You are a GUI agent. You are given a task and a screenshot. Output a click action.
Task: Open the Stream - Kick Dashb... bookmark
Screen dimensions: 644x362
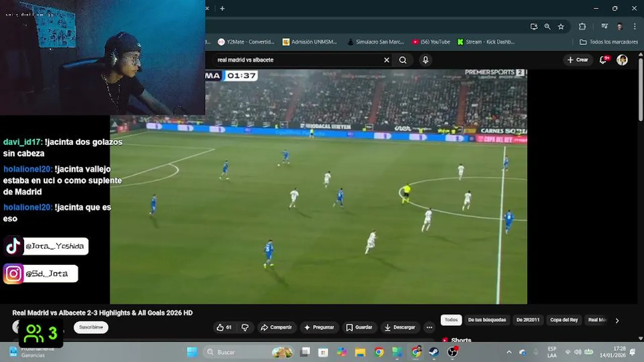pyautogui.click(x=486, y=42)
